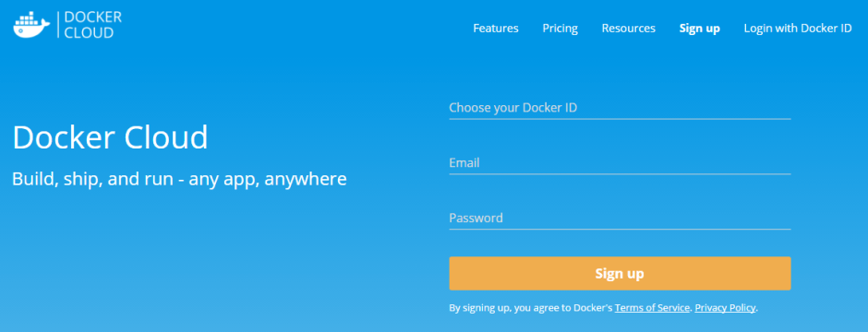Click the Docker whale logo icon
Viewport: 868px width, 332px height.
point(31,26)
